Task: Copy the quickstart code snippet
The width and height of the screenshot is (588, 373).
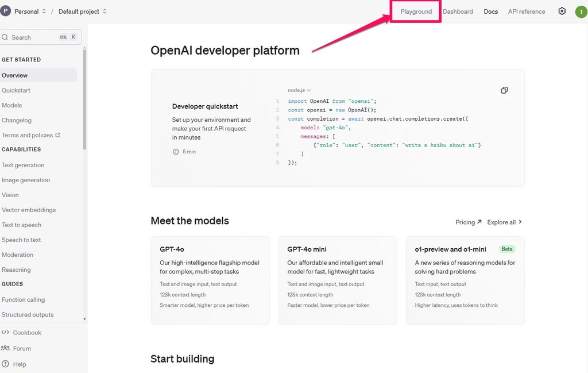Action: tap(504, 90)
